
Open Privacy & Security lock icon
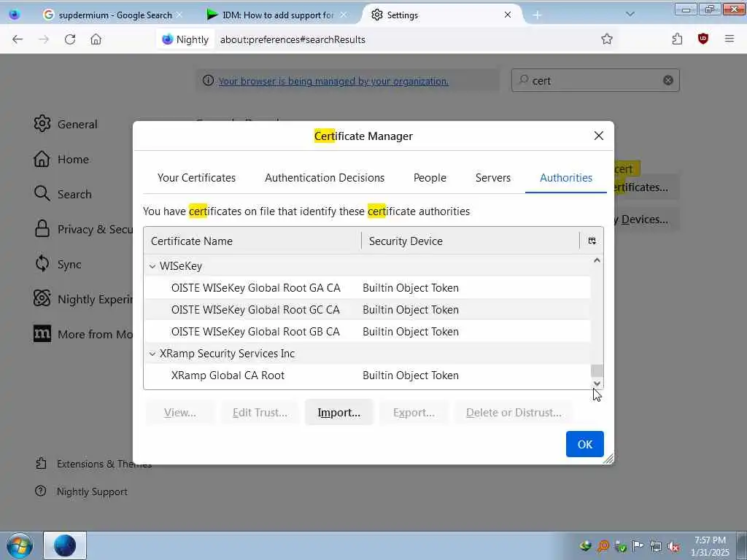point(42,229)
